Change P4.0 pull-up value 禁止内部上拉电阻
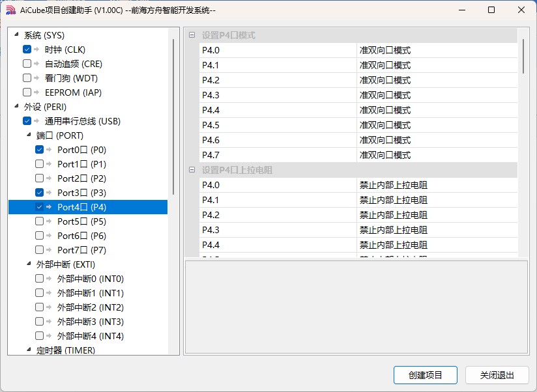The image size is (537, 392). (437, 185)
